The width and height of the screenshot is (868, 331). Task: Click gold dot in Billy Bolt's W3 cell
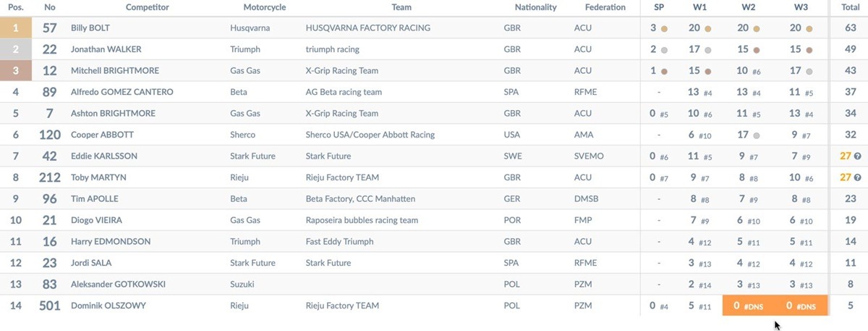(x=809, y=29)
